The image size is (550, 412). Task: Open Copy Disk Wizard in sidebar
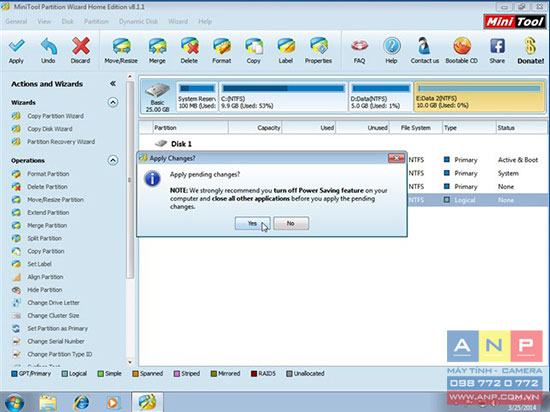point(50,129)
